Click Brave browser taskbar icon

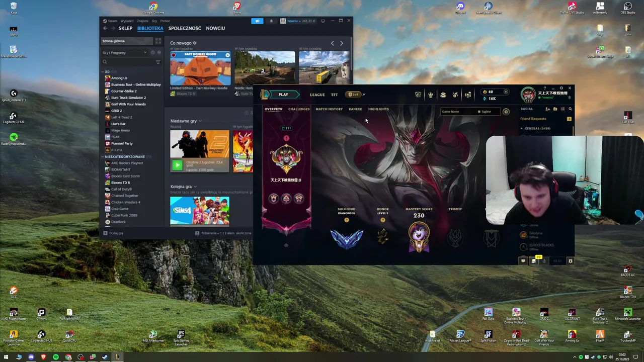click(43, 357)
